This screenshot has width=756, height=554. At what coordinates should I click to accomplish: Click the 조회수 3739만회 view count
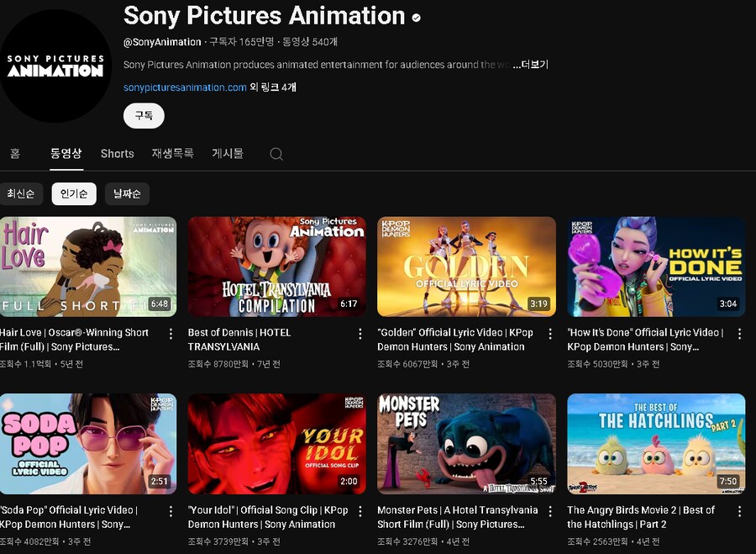point(218,541)
